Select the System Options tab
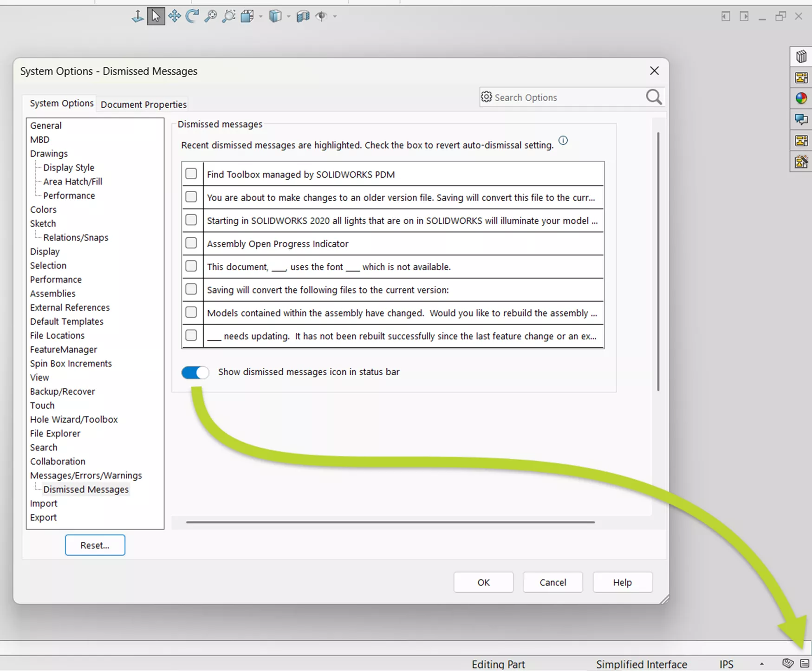Viewport: 812px width, 671px height. (x=61, y=103)
